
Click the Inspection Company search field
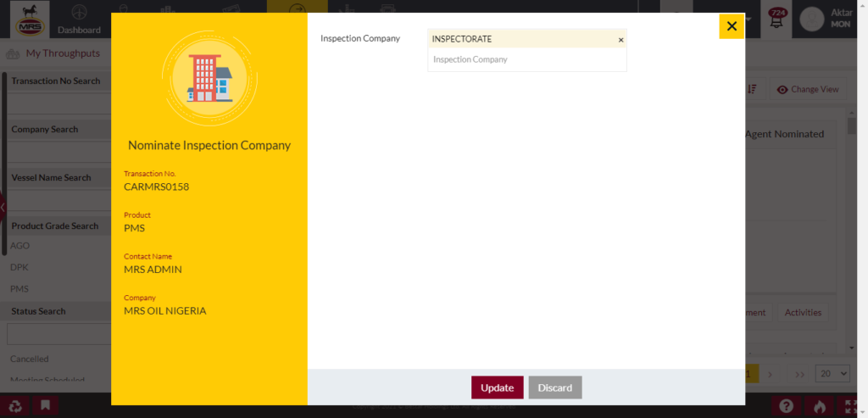[x=527, y=59]
